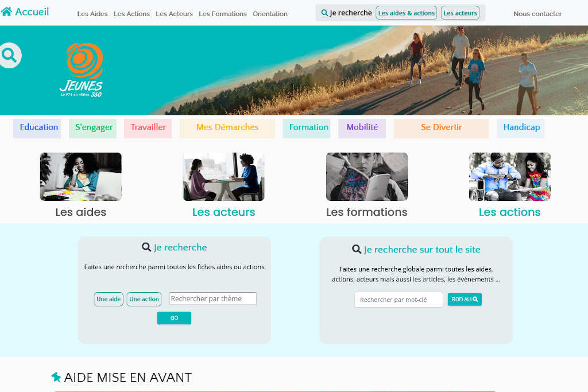Open the Orientation menu item
The image size is (588, 392).
point(270,13)
